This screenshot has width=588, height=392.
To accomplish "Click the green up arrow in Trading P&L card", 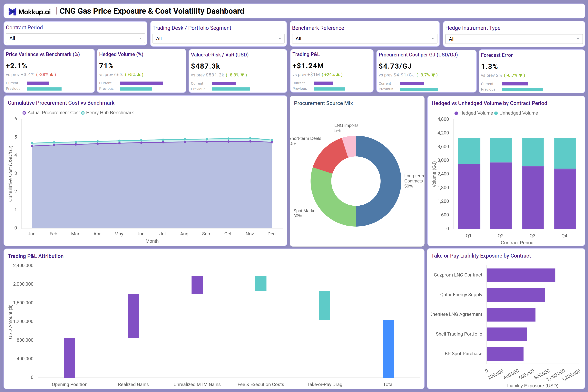I will [338, 74].
